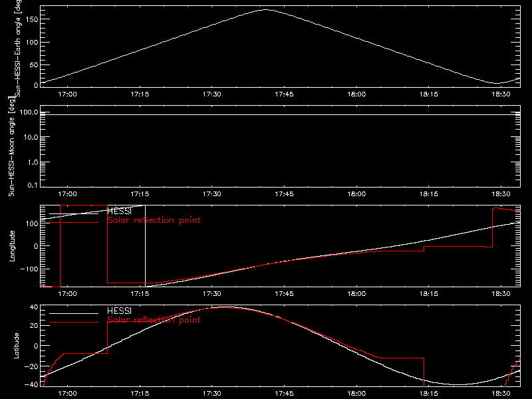Click 18:30 label under Latitude plot
Screen dimensions: 532x399
tap(501, 394)
